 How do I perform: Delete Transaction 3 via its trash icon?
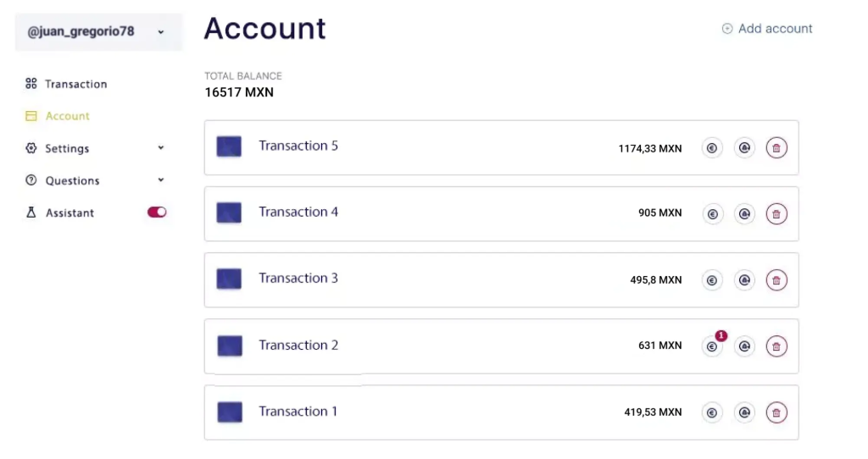pos(776,280)
